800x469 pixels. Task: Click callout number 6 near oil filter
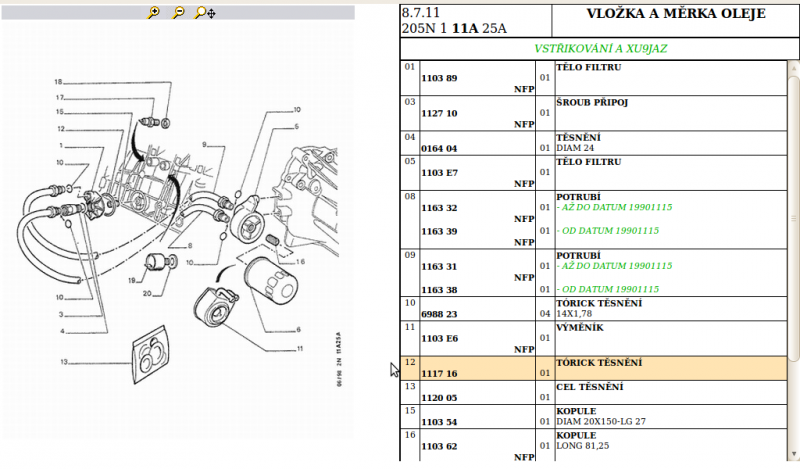(298, 329)
